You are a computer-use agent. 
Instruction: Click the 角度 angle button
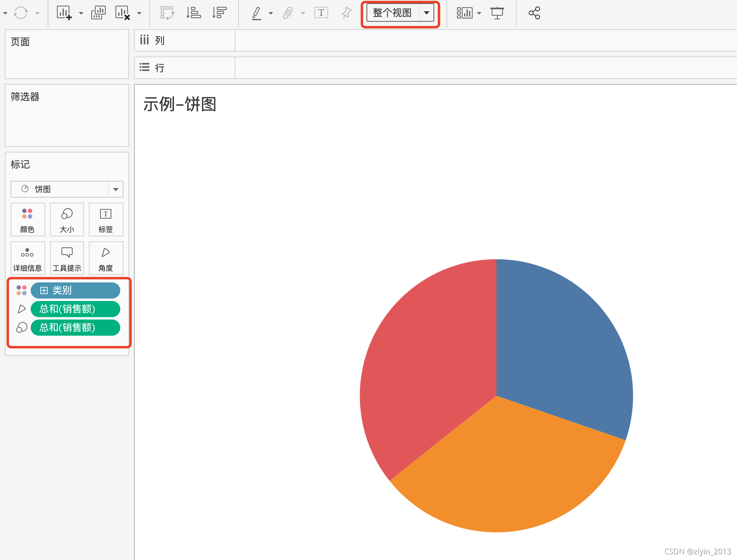(x=106, y=258)
